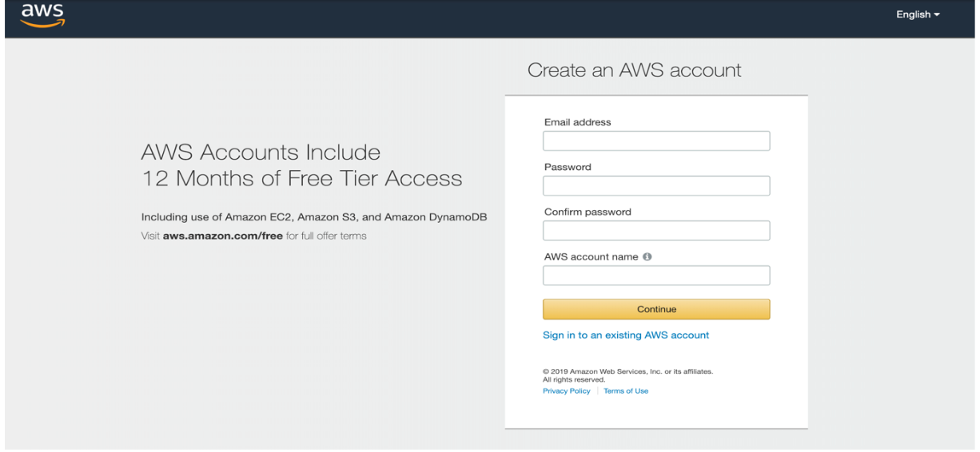
Task: Click the Email address field label
Action: pyautogui.click(x=577, y=122)
